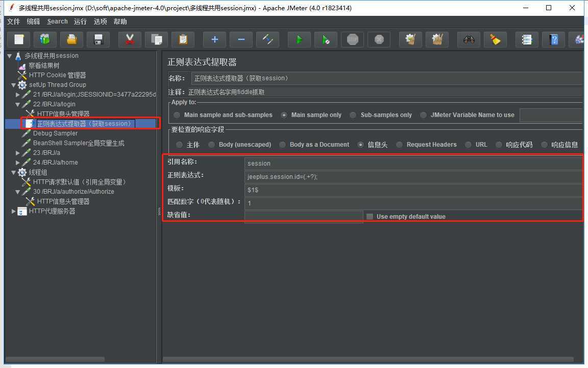The image size is (588, 368).
Task: Collapse 线程组 thread group node
Action: [13, 173]
